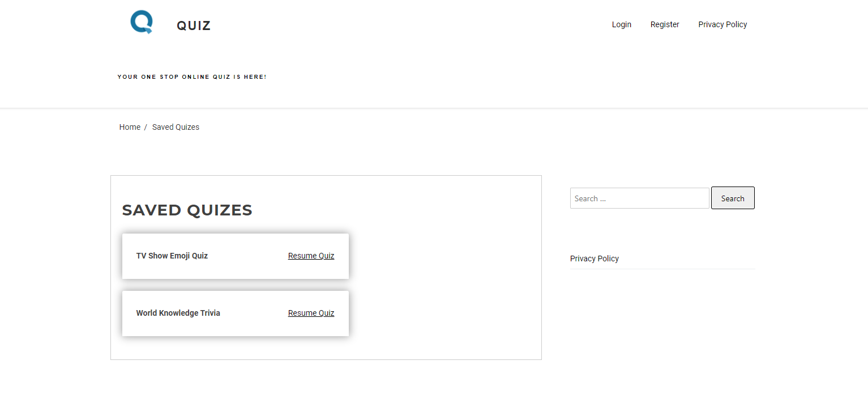
Task: Open the sidebar Privacy Policy link
Action: (594, 259)
